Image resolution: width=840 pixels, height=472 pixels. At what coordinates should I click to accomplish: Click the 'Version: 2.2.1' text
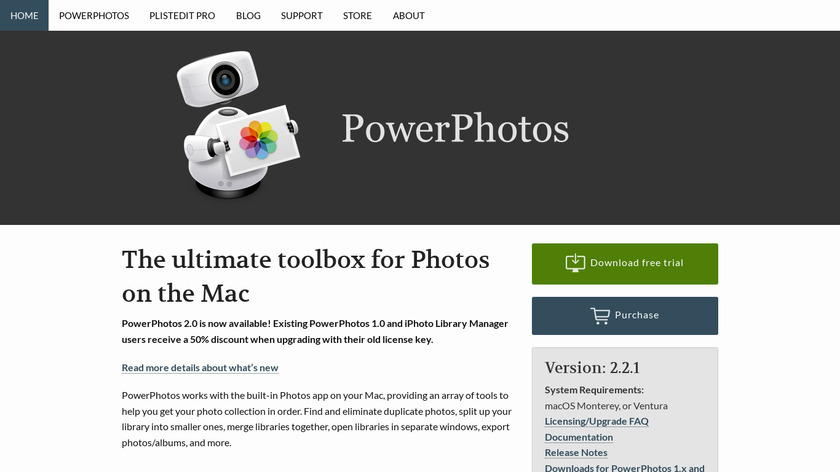point(592,368)
